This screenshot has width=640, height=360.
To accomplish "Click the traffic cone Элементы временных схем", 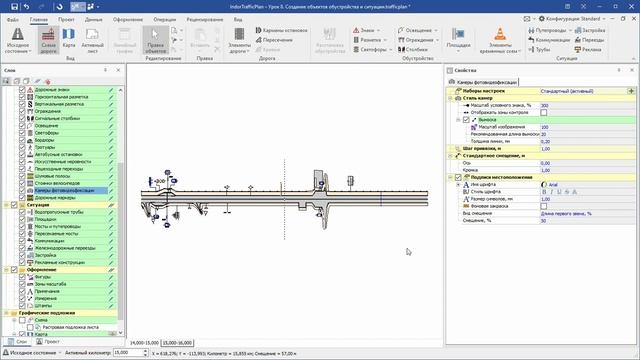I will click(x=500, y=40).
